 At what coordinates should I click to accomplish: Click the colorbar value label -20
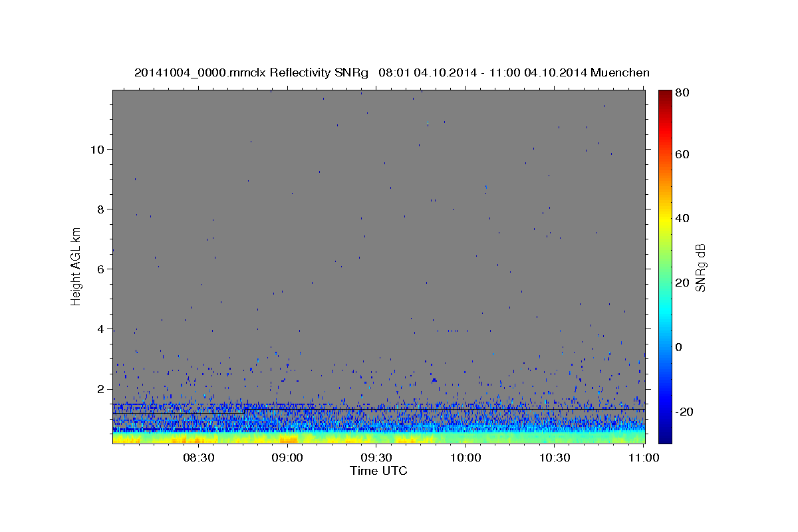(x=685, y=412)
